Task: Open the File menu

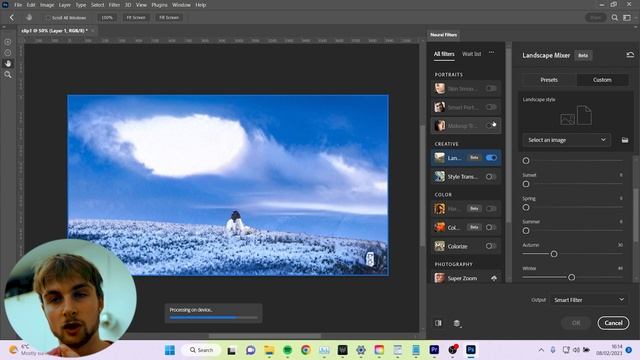Action: (x=18, y=5)
